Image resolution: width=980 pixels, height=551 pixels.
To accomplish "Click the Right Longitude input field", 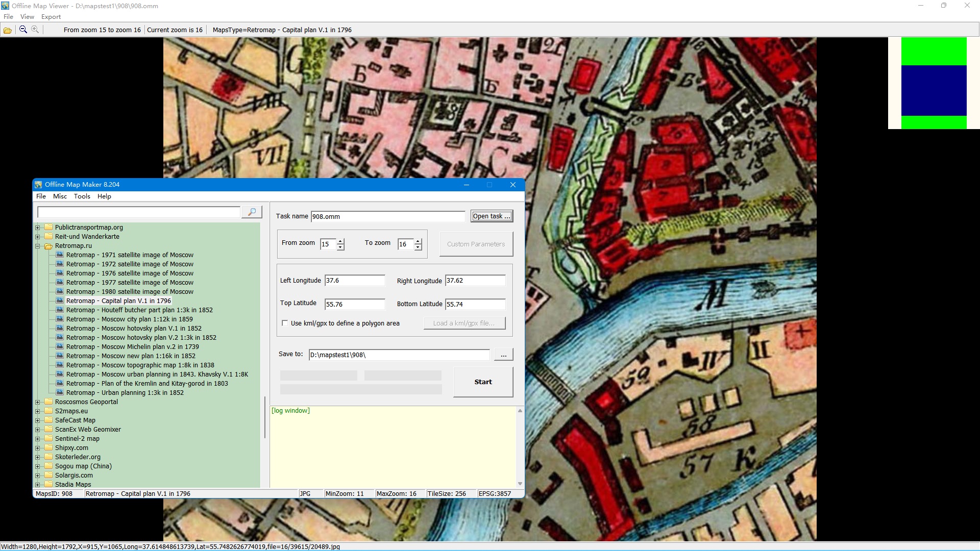I will point(475,281).
